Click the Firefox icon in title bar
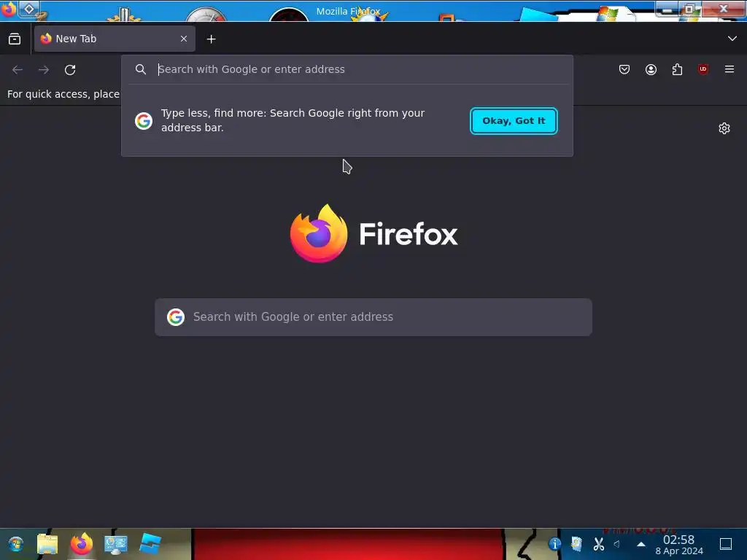 click(x=9, y=9)
